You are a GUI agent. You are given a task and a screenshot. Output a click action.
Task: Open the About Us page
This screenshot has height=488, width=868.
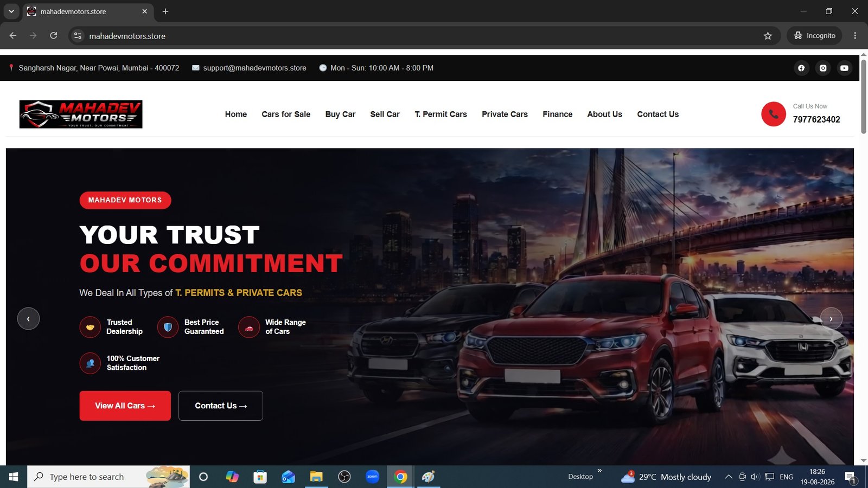[604, 114]
